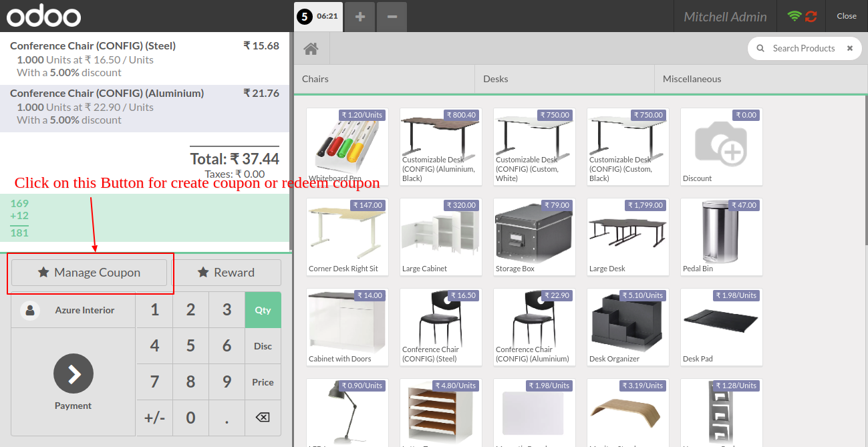Tap numpad digit 9

(x=227, y=382)
